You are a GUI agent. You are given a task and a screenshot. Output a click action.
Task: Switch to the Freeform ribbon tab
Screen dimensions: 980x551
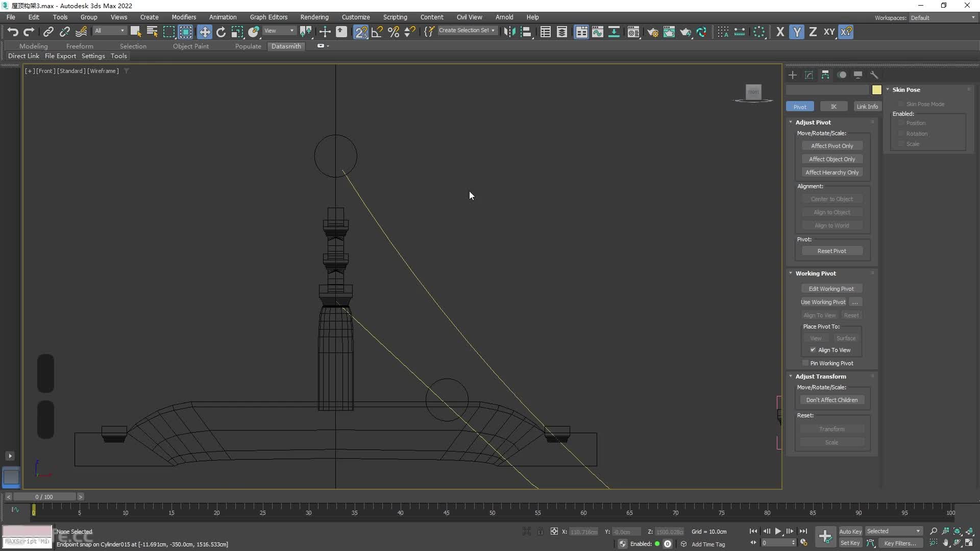tap(80, 46)
